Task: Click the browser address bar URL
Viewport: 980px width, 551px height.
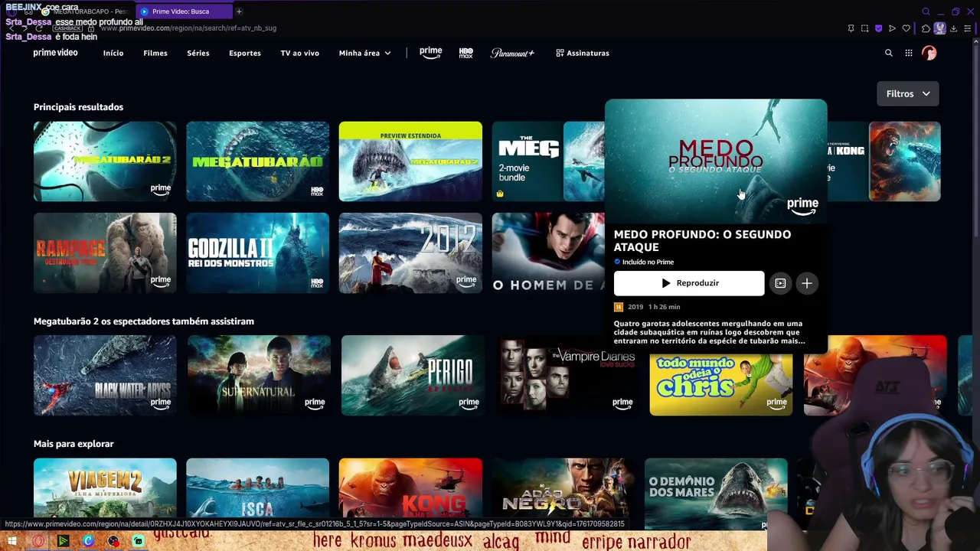Action: 188,28
